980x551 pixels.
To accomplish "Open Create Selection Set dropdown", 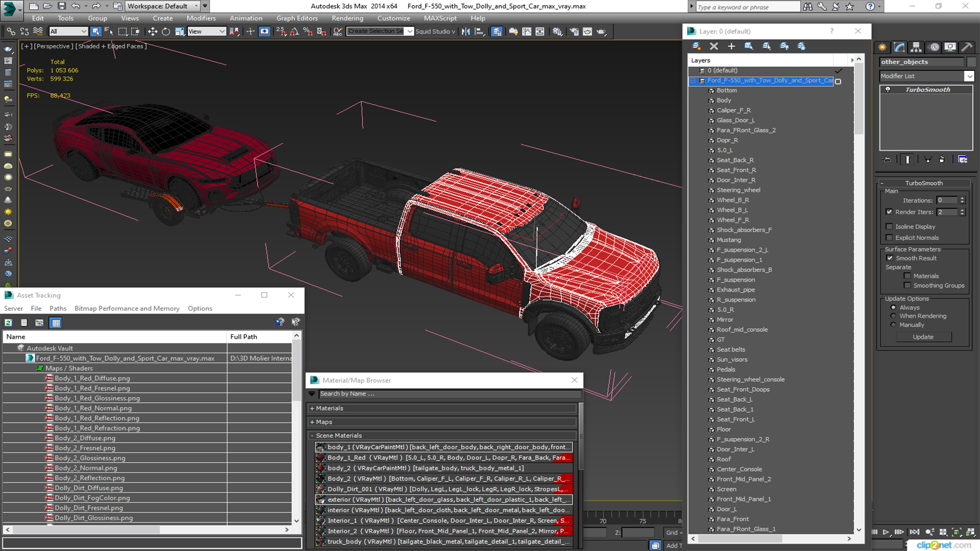I will (x=409, y=32).
